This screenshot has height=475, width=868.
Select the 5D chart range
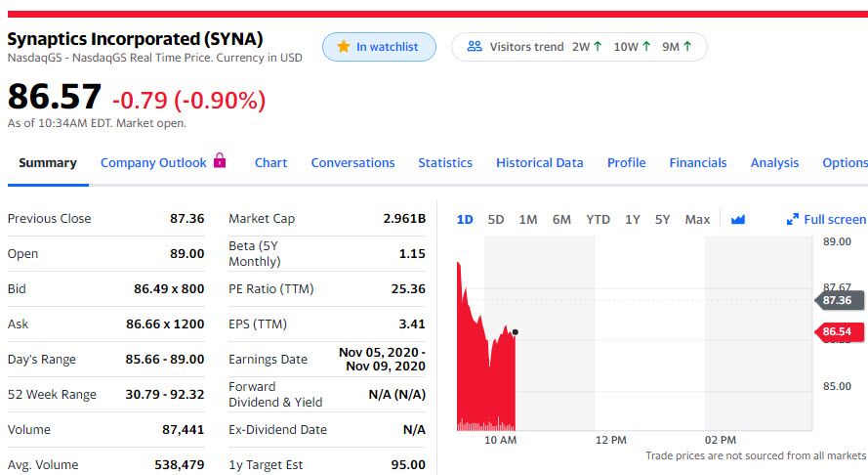point(496,220)
